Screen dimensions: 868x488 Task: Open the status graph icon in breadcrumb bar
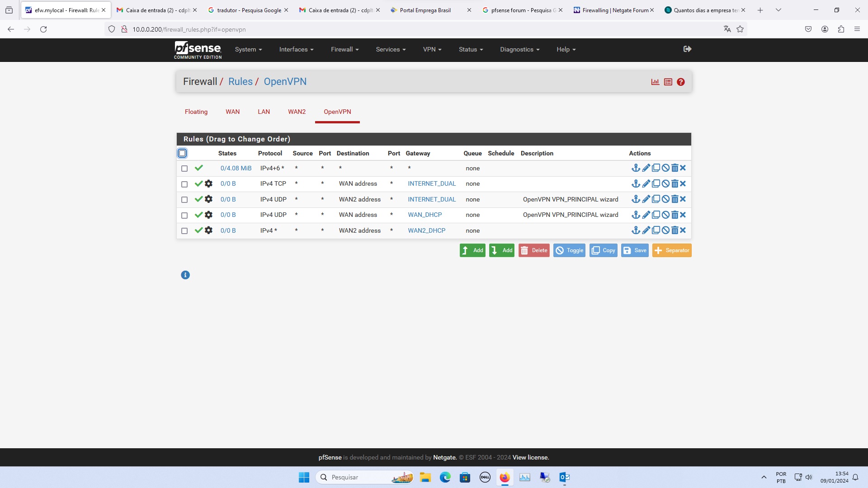655,82
